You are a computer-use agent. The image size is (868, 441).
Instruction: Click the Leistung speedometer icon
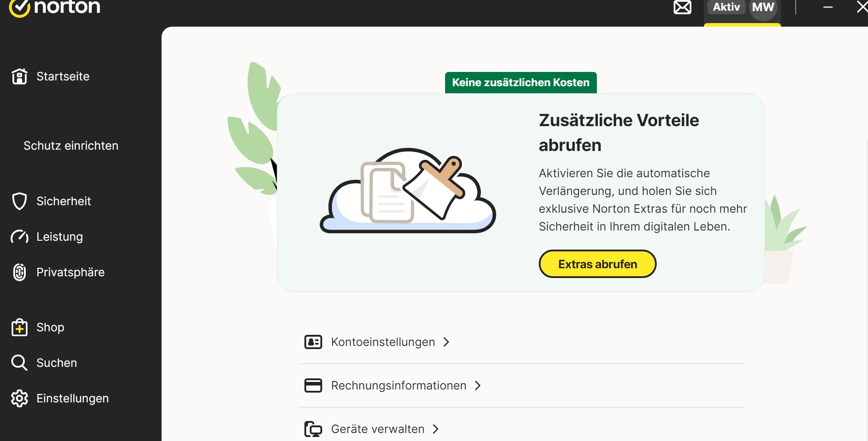pyautogui.click(x=20, y=237)
